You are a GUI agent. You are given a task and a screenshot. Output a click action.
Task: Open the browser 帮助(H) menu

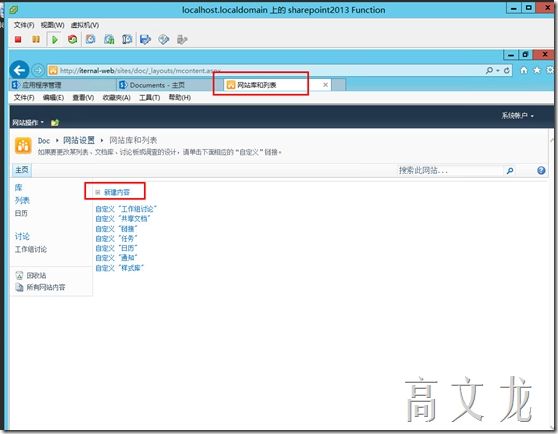180,98
